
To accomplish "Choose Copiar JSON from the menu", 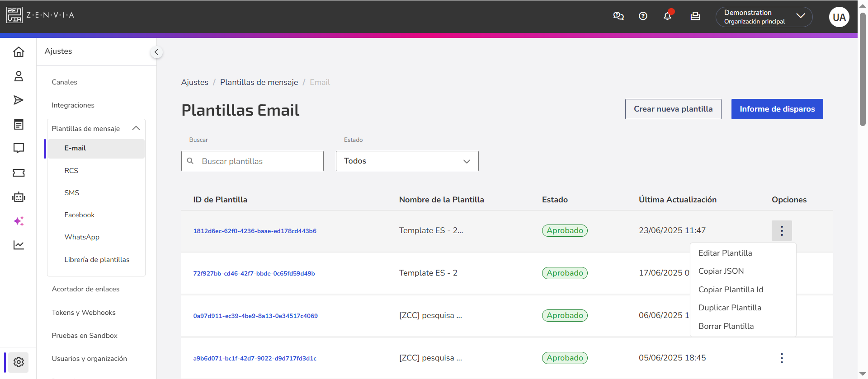I will pos(721,271).
